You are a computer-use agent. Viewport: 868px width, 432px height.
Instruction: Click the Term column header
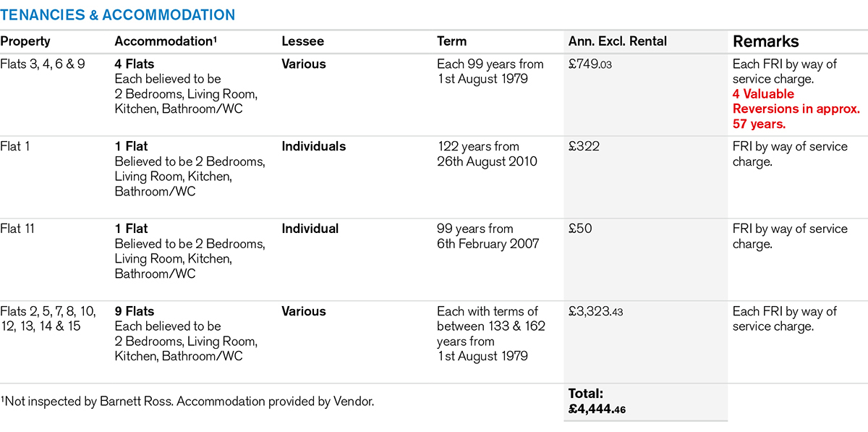452,41
